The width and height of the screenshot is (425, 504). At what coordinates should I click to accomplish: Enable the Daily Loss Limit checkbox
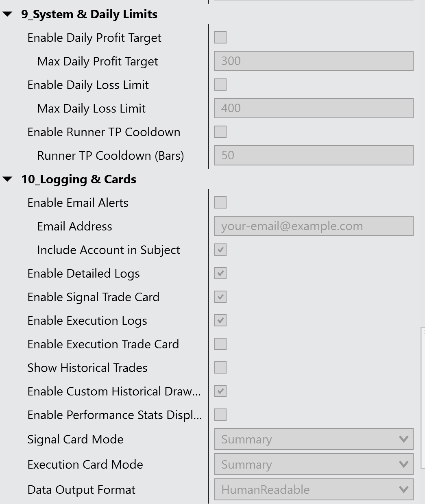click(x=220, y=85)
